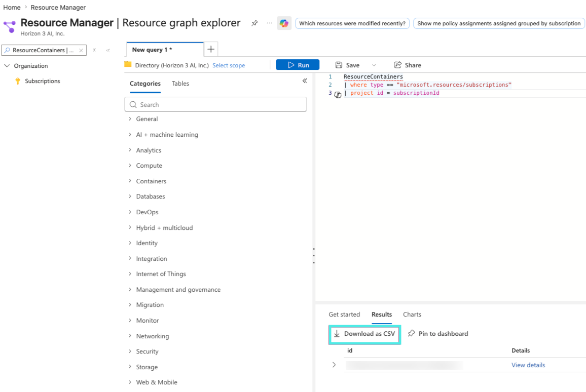Image resolution: width=586 pixels, height=392 pixels.
Task: Click the Monitor category label
Action: tap(147, 320)
